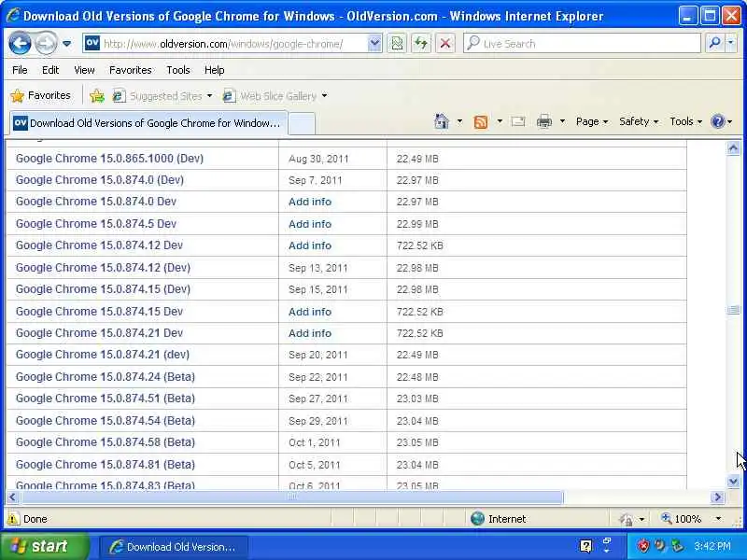Click Add info for 15.0.874.0 Dev
Image resolution: width=747 pixels, height=560 pixels.
310,202
